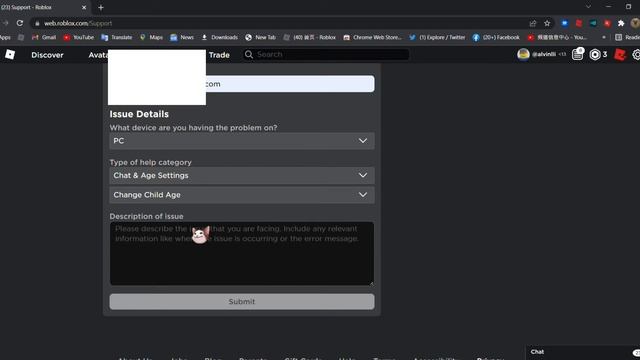The width and height of the screenshot is (640, 360).
Task: Go to the Trade menu
Action: [x=219, y=55]
